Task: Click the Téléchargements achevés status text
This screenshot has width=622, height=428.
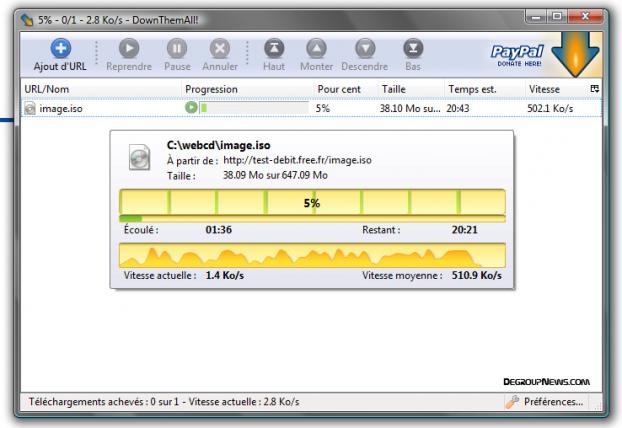Action: pos(163,402)
